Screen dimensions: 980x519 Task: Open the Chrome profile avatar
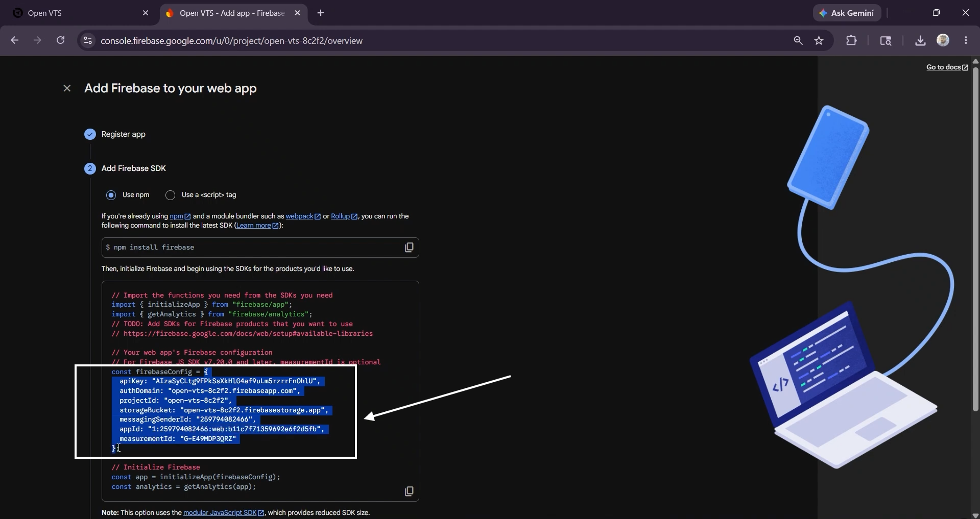[943, 40]
